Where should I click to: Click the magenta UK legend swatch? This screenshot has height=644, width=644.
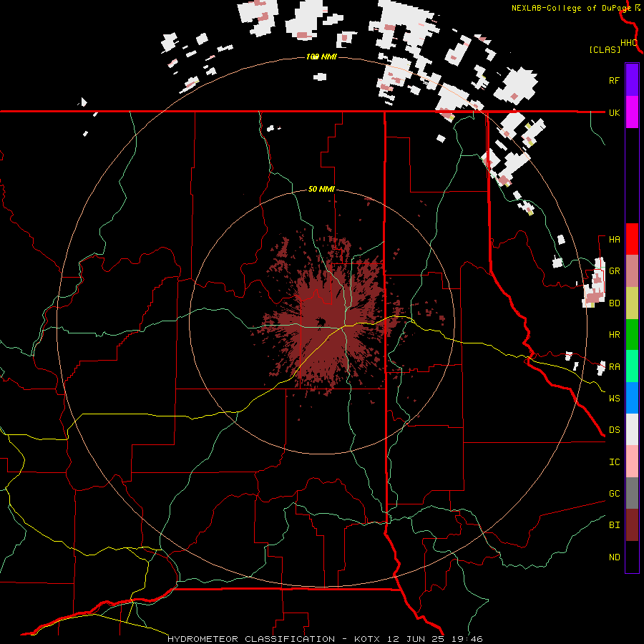pyautogui.click(x=632, y=112)
